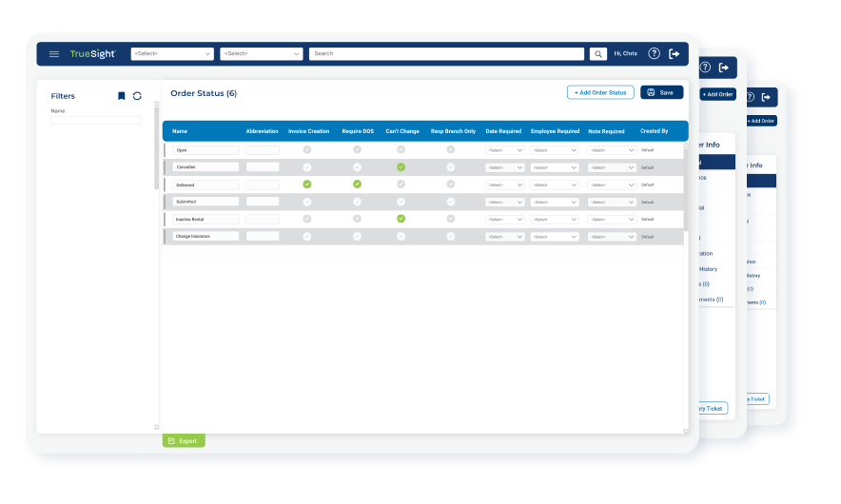Open the hamburger menu beside the TrueSight logo

tap(54, 54)
